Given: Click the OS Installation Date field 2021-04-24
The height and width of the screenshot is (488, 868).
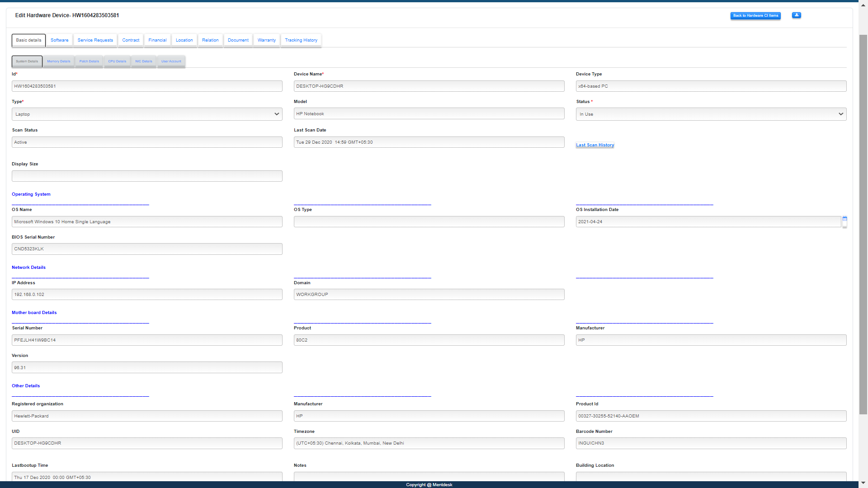Looking at the screenshot, I should coord(708,222).
